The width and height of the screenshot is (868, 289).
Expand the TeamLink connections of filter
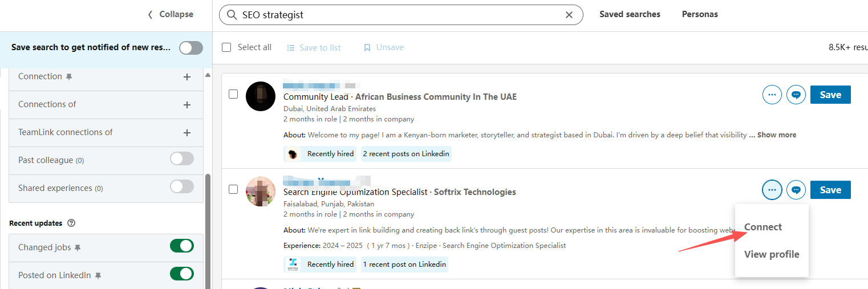[186, 133]
